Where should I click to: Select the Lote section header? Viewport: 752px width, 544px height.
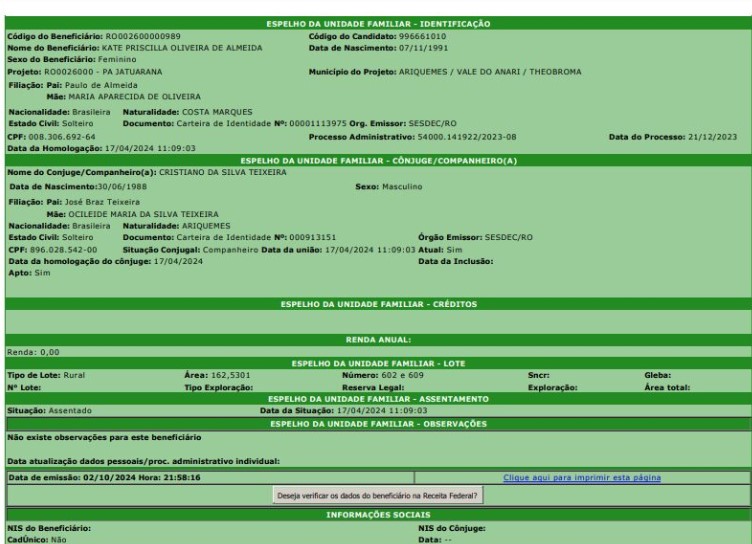pyautogui.click(x=377, y=362)
